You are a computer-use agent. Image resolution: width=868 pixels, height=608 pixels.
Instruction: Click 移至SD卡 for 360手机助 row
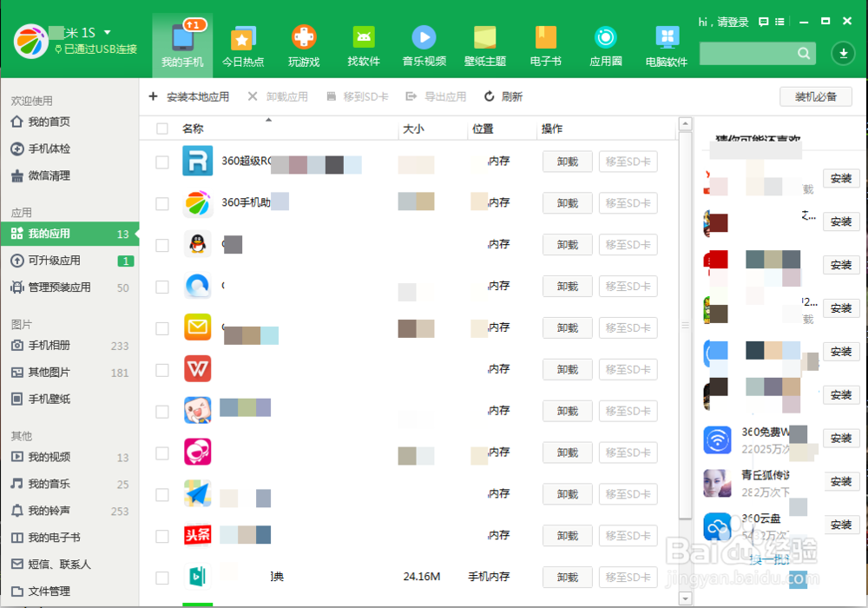click(628, 203)
